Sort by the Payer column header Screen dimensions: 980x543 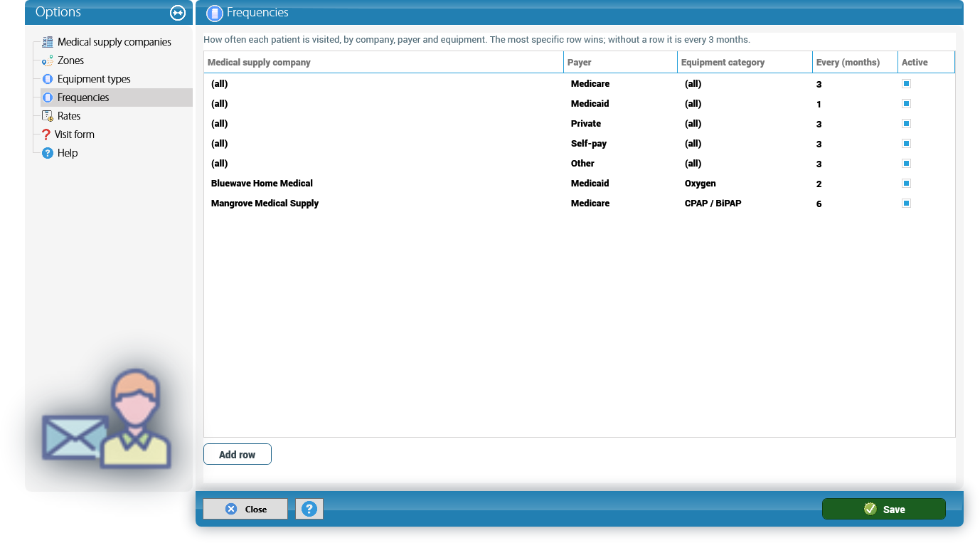point(621,63)
